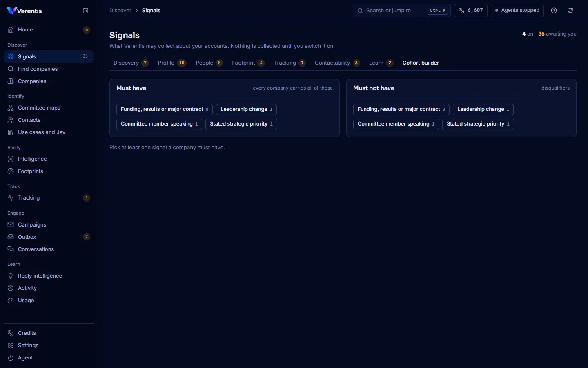This screenshot has width=588, height=368.
Task: Click the Contacts people icon
Action: coord(11,120)
